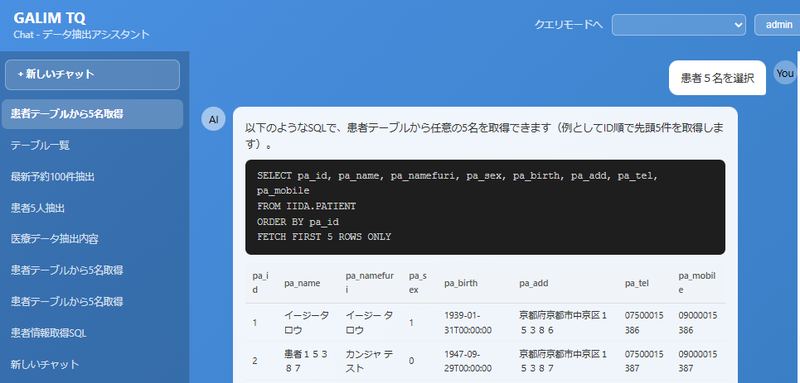Viewport: 800px width, 383px height.
Task: Click the furigana cell カンジャ テスト
Action: coord(369,361)
